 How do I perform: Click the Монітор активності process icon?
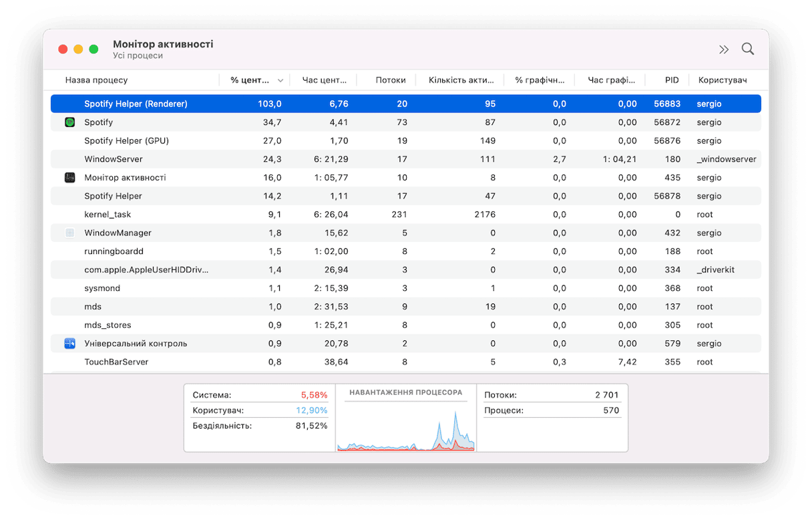tap(70, 178)
